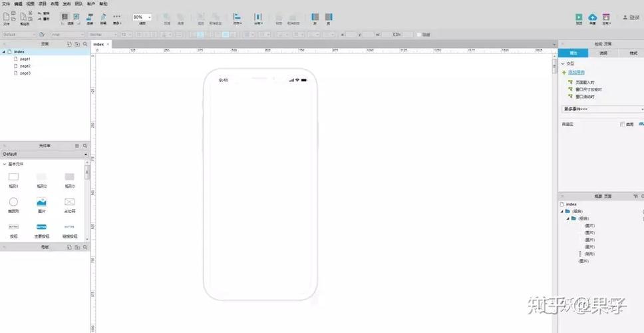Collapse the 基本元件 widget section
644x333 pixels.
tap(5, 164)
